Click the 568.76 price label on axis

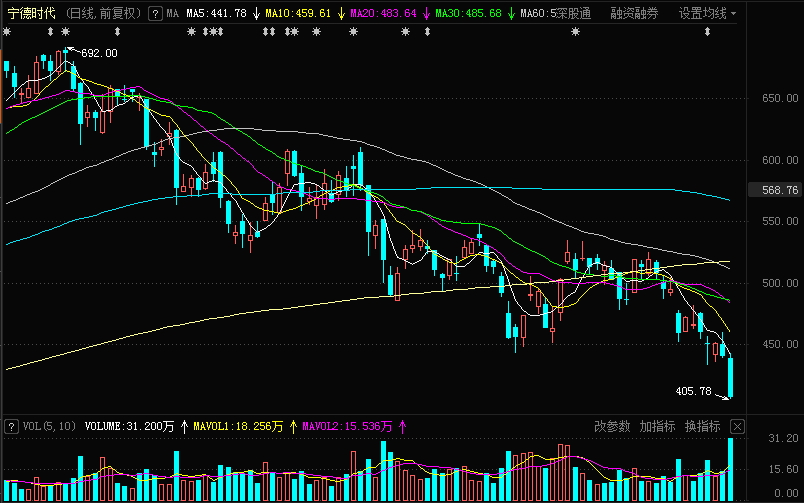(779, 190)
